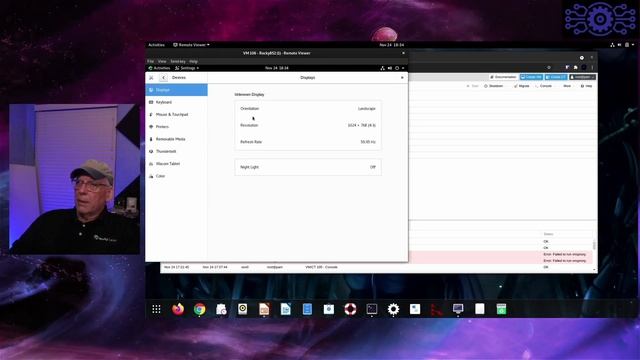Open More dropdown in Proxmox toolbar

[568, 86]
